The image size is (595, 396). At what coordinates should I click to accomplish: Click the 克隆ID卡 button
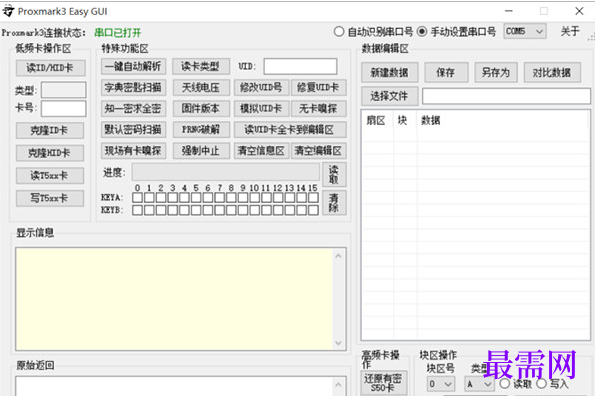click(x=50, y=130)
